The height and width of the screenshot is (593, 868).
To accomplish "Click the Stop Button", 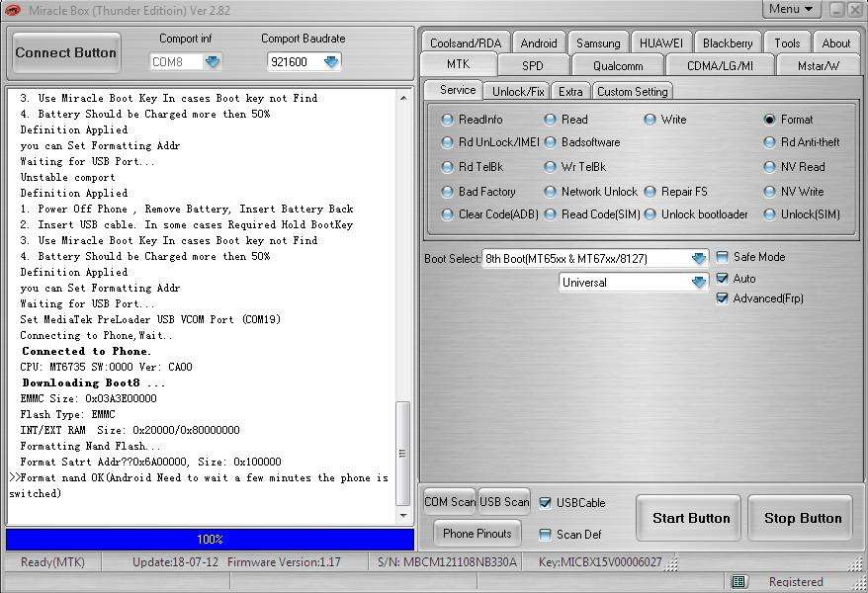I will tap(802, 518).
